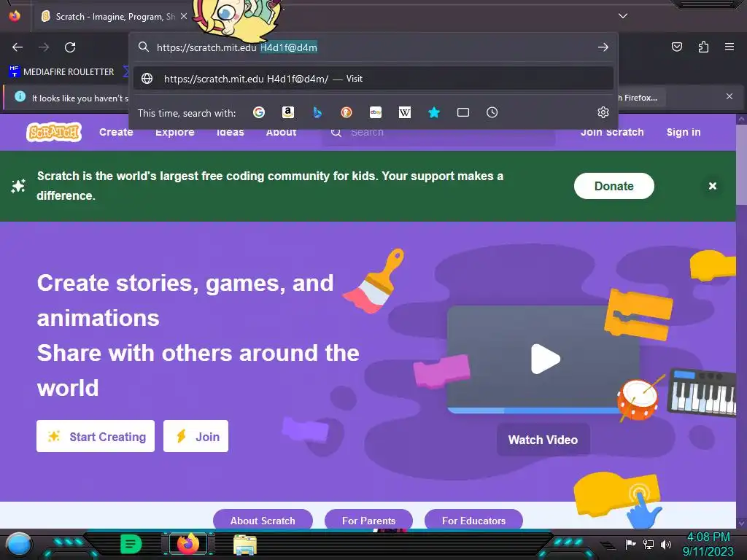
Task: Open the Pocket save icon
Action: tap(677, 47)
